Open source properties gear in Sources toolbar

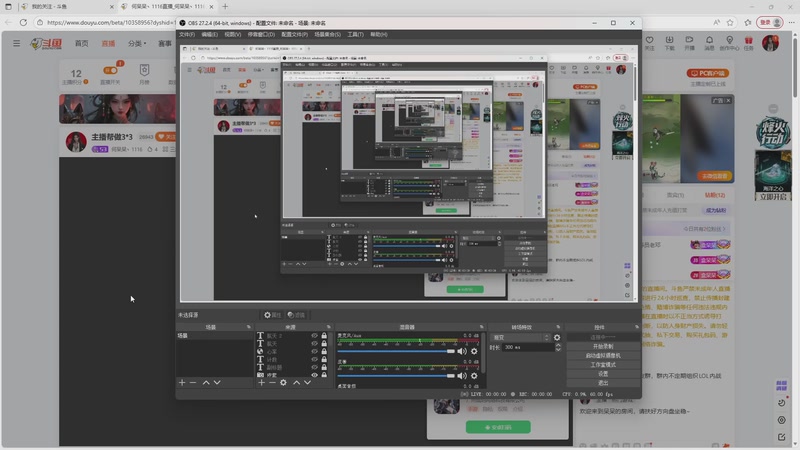(x=283, y=382)
